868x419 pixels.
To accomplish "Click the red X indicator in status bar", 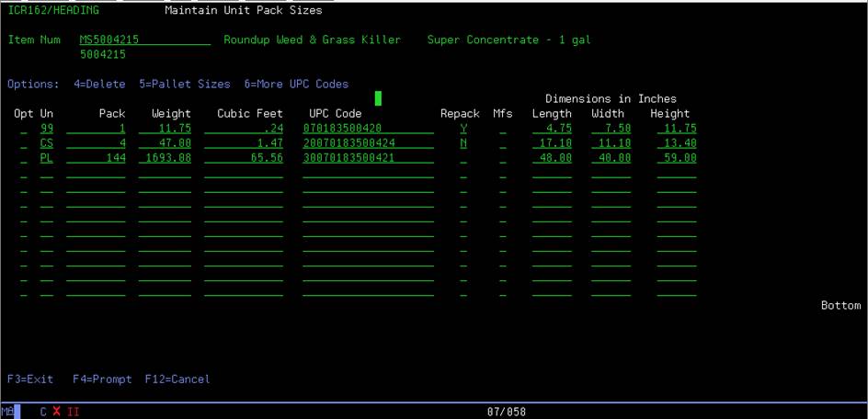I will click(56, 412).
